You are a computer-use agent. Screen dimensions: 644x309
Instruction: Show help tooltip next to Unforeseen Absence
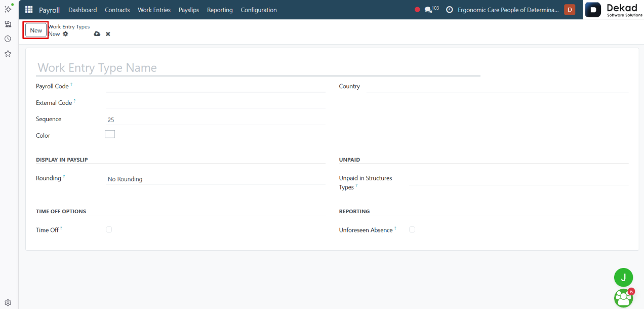(x=395, y=228)
